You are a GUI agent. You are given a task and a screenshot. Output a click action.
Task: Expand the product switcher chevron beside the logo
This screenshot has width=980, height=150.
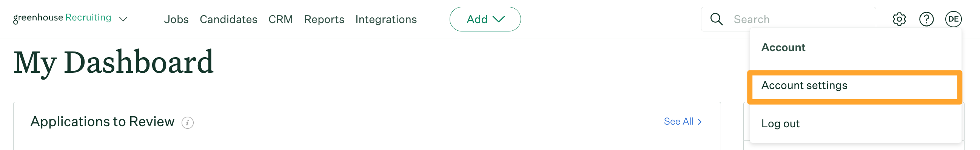(x=123, y=19)
